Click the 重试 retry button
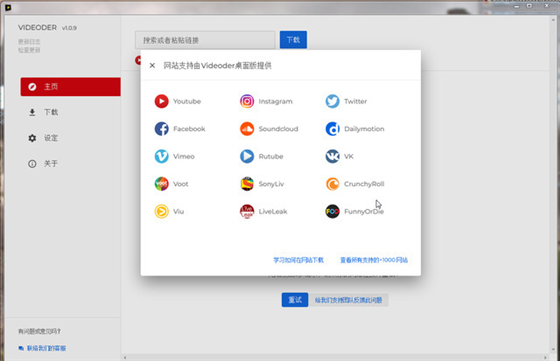The width and height of the screenshot is (560, 361). [295, 300]
